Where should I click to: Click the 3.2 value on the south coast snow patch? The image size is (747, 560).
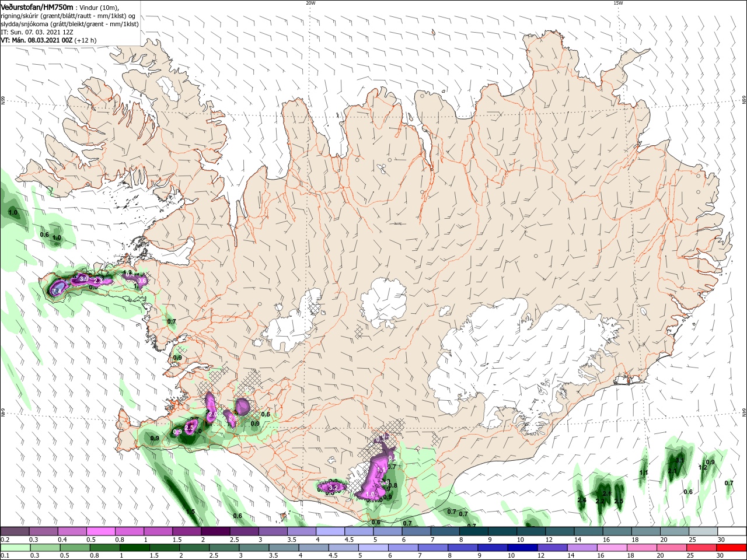coord(334,488)
